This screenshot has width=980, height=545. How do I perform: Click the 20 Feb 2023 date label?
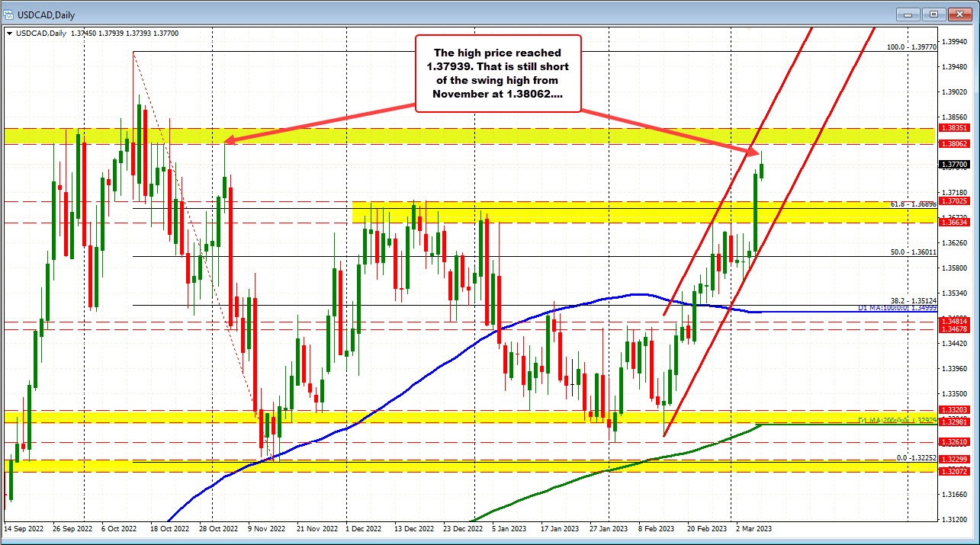point(707,527)
